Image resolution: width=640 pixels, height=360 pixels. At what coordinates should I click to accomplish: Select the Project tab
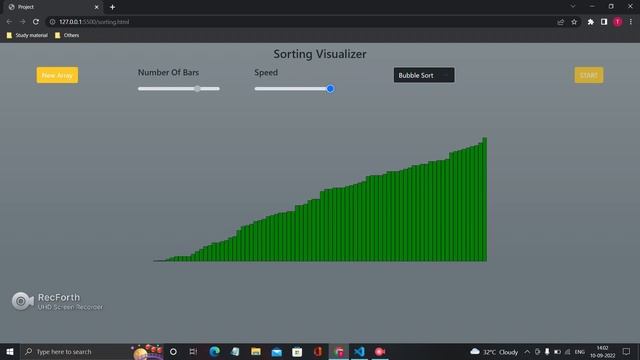pyautogui.click(x=53, y=7)
